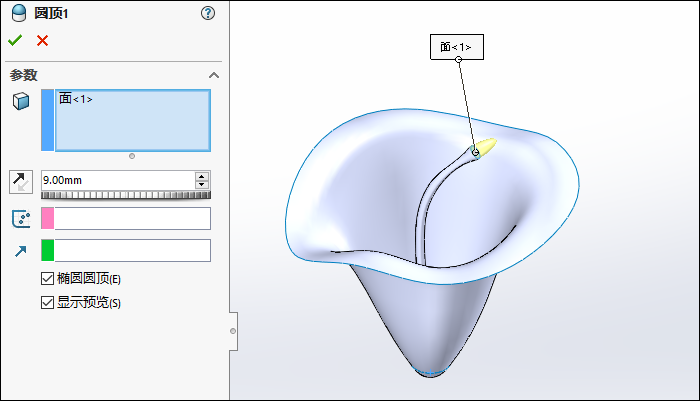
Task: Uncheck the 椭圆圆顶(E) checkbox
Action: (x=47, y=279)
